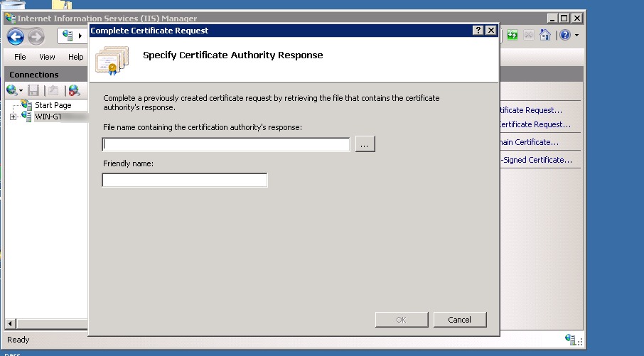Minimize the IIS Manager window
The height and width of the screenshot is (356, 644).
[x=552, y=18]
